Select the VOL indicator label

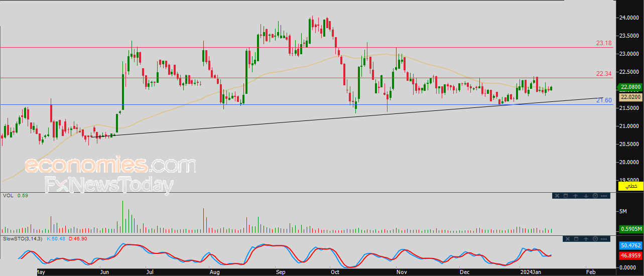pos(8,196)
